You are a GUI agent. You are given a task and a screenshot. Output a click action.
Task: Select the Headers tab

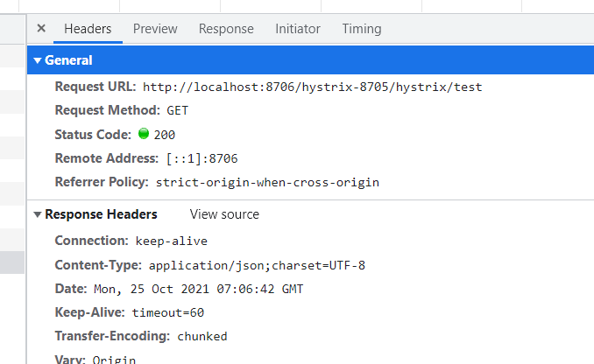click(x=88, y=29)
